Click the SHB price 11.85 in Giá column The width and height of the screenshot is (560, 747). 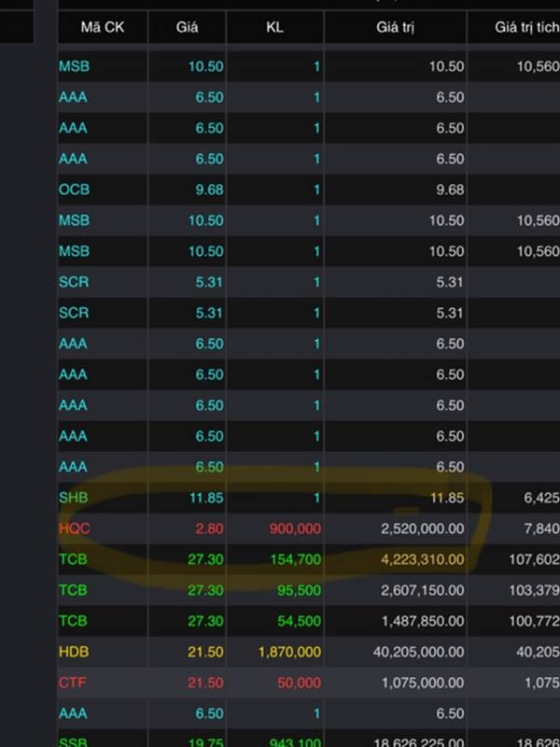pyautogui.click(x=206, y=498)
